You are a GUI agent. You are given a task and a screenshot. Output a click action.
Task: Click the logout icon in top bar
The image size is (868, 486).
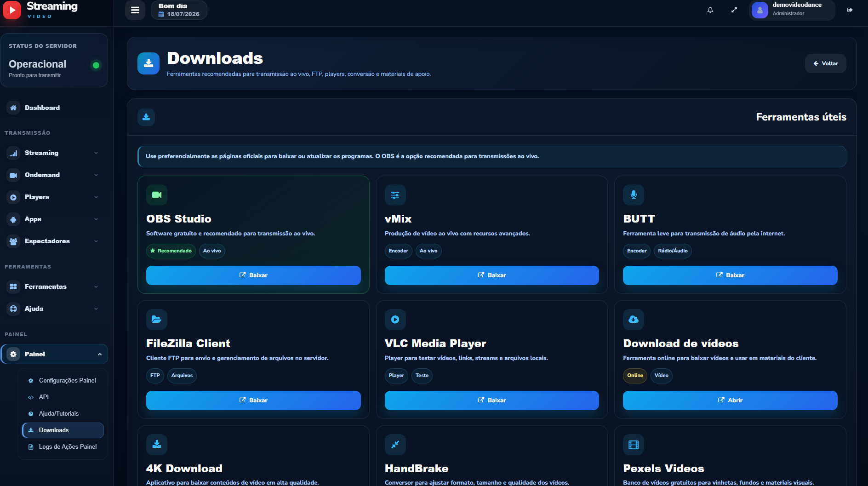(850, 10)
